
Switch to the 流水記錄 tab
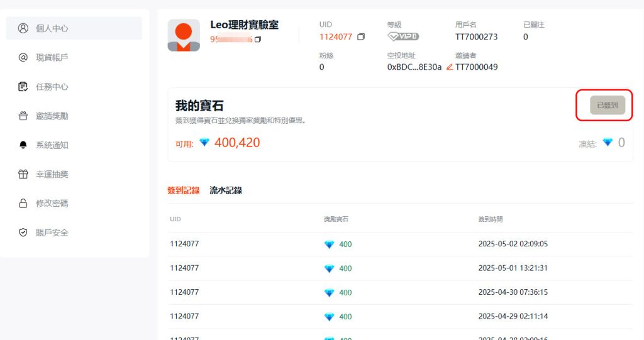point(226,190)
